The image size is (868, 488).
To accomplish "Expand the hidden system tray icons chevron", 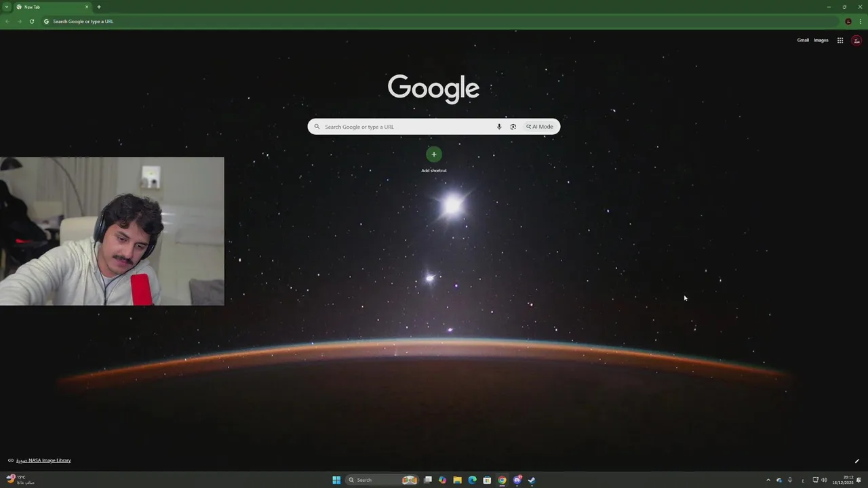I will click(768, 480).
